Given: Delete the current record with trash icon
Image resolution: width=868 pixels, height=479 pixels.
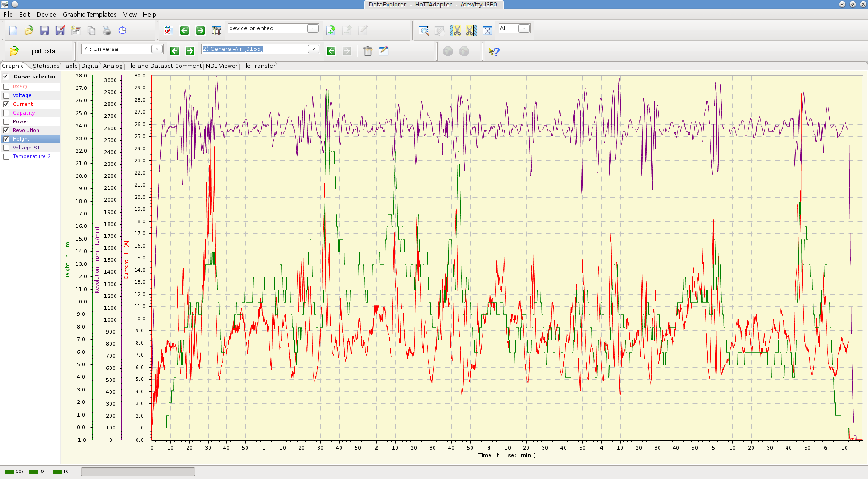Looking at the screenshot, I should (x=368, y=51).
